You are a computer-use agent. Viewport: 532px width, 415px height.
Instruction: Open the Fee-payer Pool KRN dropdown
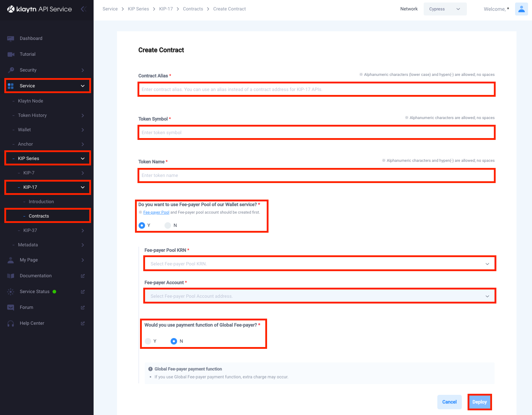click(x=320, y=264)
